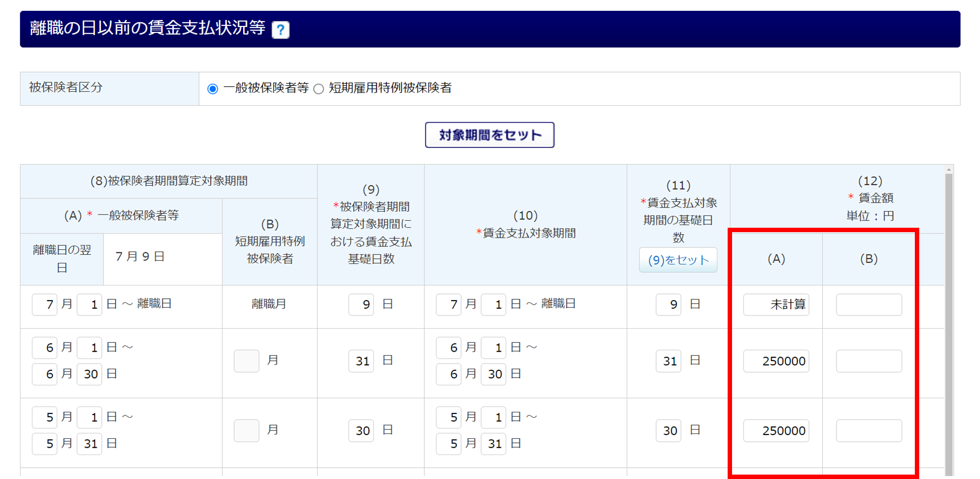
Task: Click short-term month field in June row
Action: pyautogui.click(x=246, y=361)
